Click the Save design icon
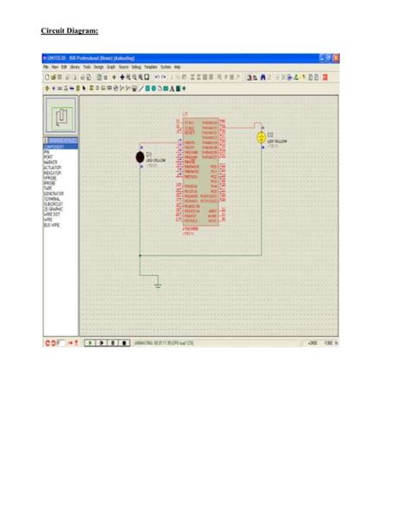Screen dimensions: 411x532 pyautogui.click(x=59, y=77)
